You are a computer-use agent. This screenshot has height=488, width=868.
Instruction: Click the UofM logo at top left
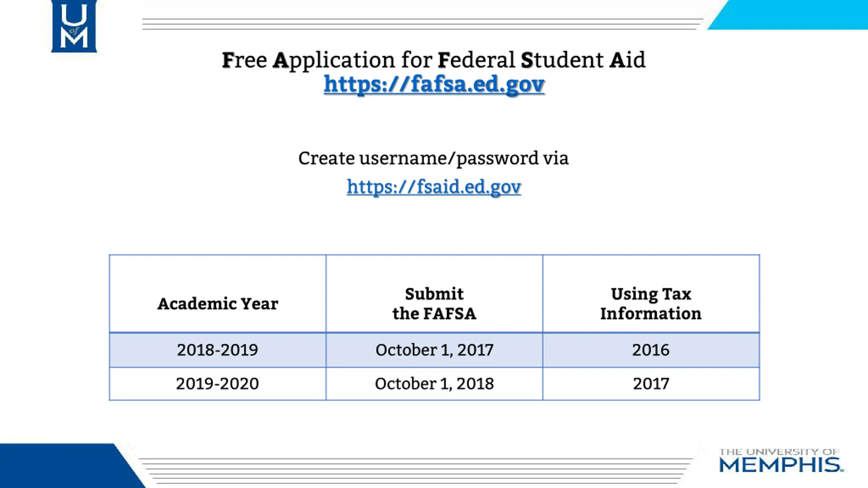click(x=74, y=26)
